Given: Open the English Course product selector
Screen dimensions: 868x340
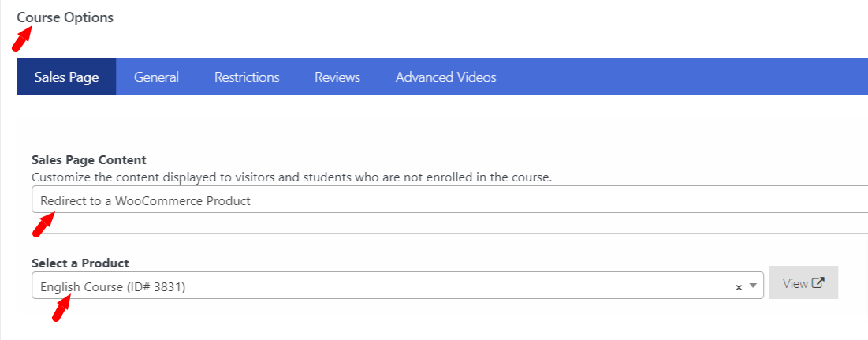Looking at the screenshot, I should [397, 286].
